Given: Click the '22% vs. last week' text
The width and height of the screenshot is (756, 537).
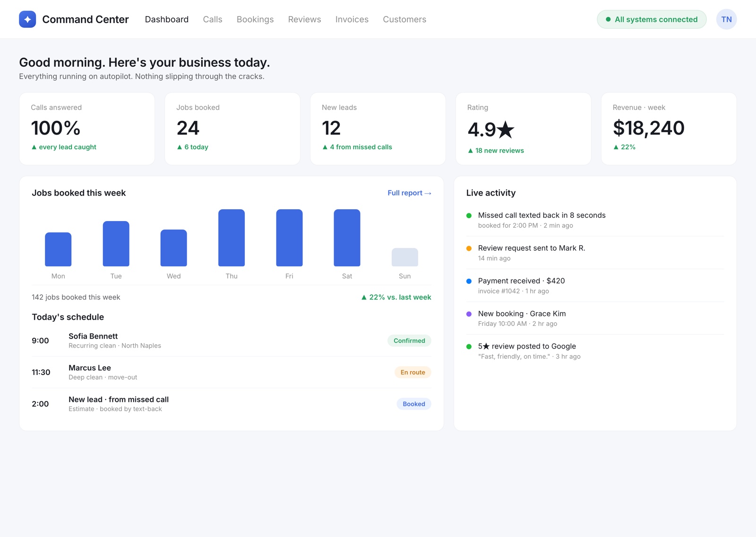Looking at the screenshot, I should pos(400,297).
